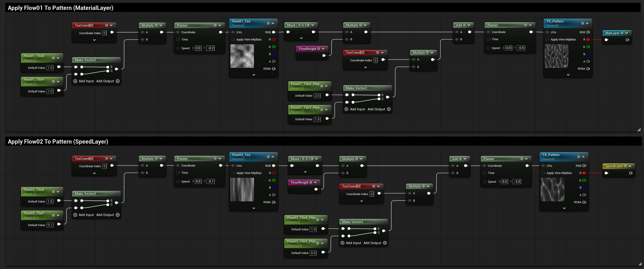This screenshot has width=644, height=269.
Task: Select the 'Apply Flow01 To Pattern (MaterialLayer)' comment title
Action: tap(60, 8)
